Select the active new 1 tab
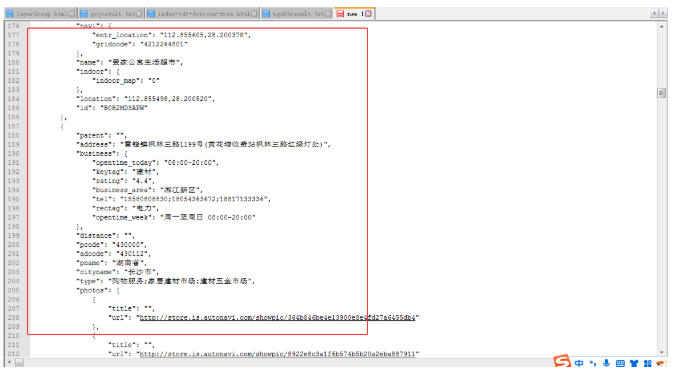The image size is (676, 376). point(354,14)
